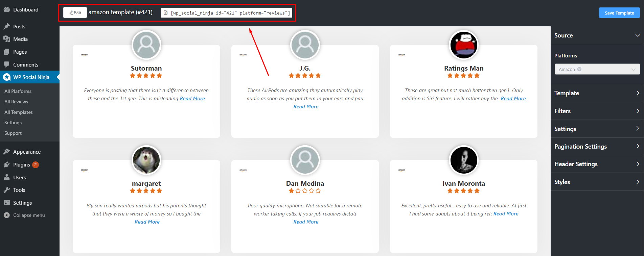644x256 pixels.
Task: Click Dan Medina's one-star rating
Action: [305, 191]
